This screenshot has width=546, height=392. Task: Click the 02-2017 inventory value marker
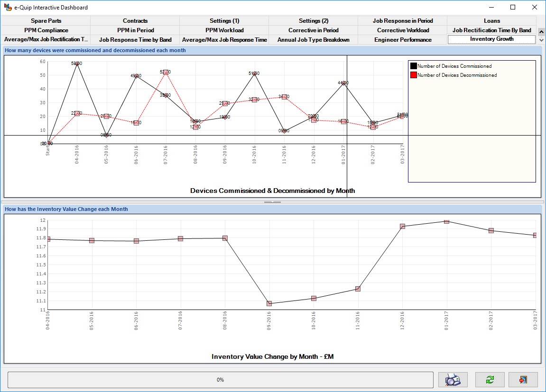pyautogui.click(x=491, y=231)
